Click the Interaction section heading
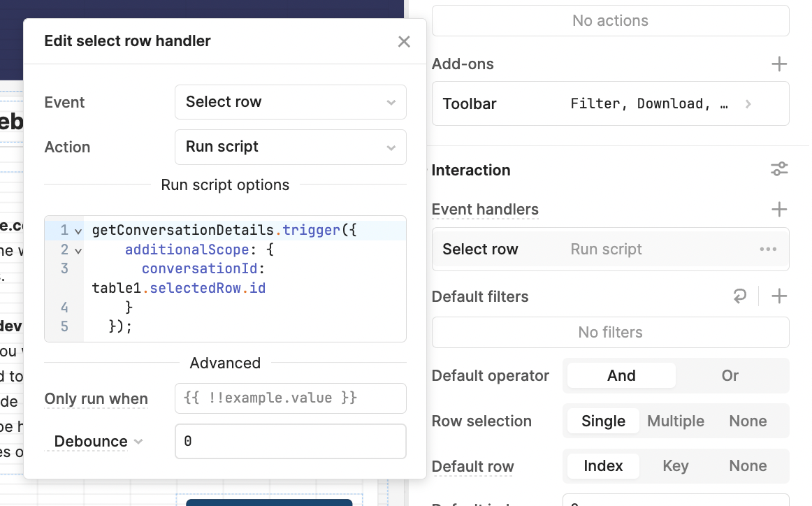812x506 pixels. 471,170
